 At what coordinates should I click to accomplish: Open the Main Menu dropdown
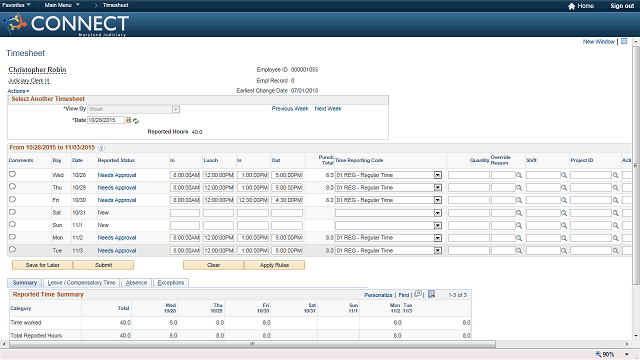click(62, 5)
